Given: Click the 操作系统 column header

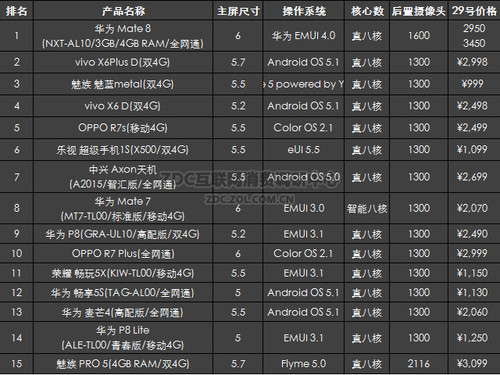Looking at the screenshot, I should 304,11.
